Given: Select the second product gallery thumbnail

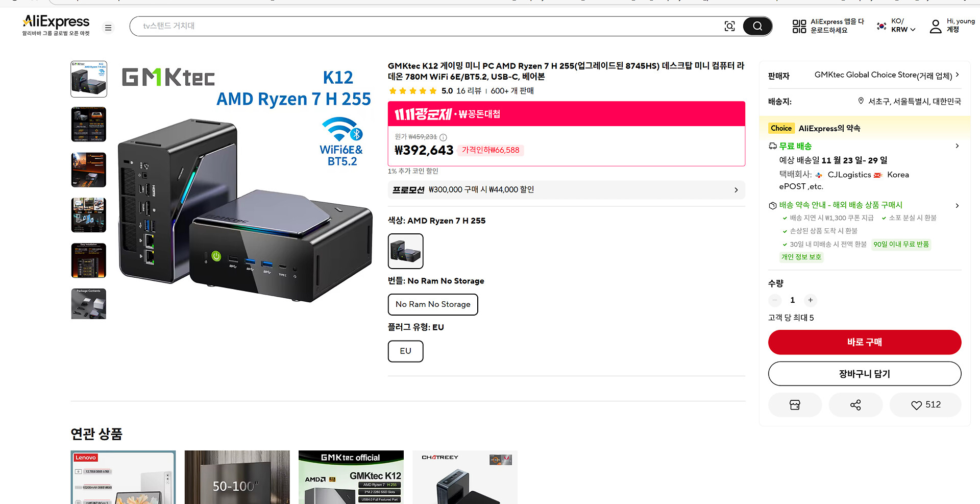Looking at the screenshot, I should pos(89,124).
